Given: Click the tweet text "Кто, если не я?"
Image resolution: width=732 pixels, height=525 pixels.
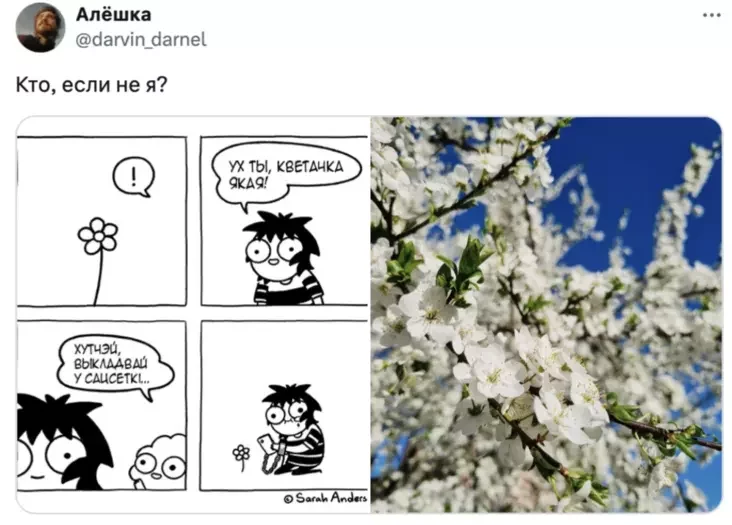Looking at the screenshot, I should 92,85.
